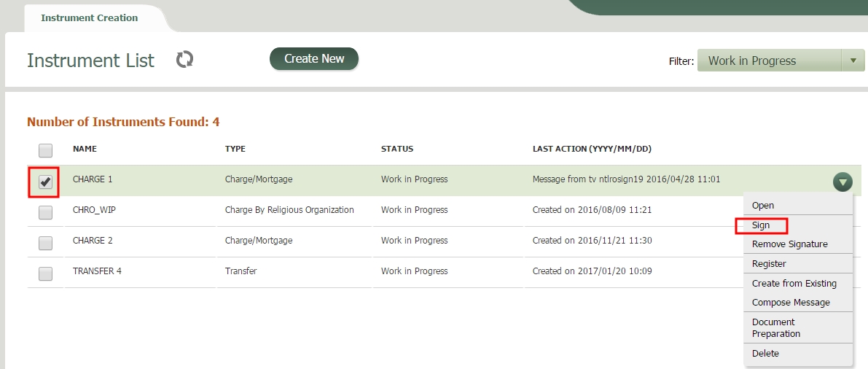Select the CHARGE 1 instrument name
Screen dimensions: 868x369
(x=93, y=179)
